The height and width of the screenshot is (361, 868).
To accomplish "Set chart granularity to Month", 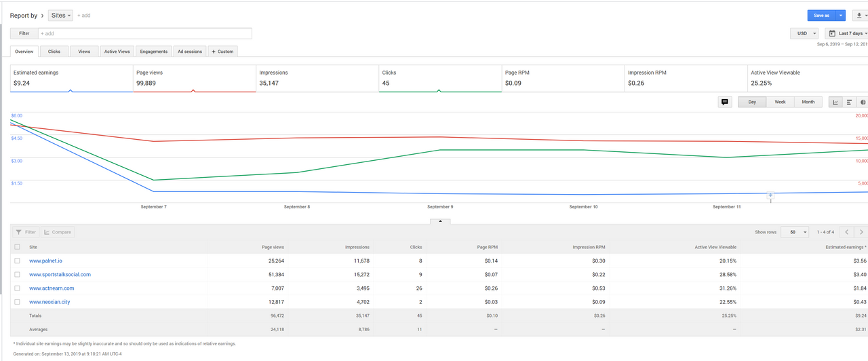I will click(x=808, y=102).
